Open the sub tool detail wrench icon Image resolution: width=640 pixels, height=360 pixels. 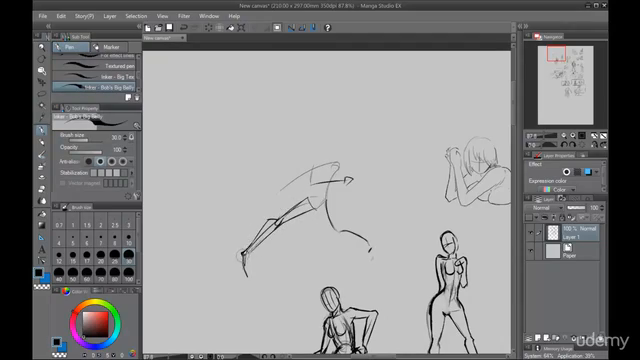[x=137, y=197]
